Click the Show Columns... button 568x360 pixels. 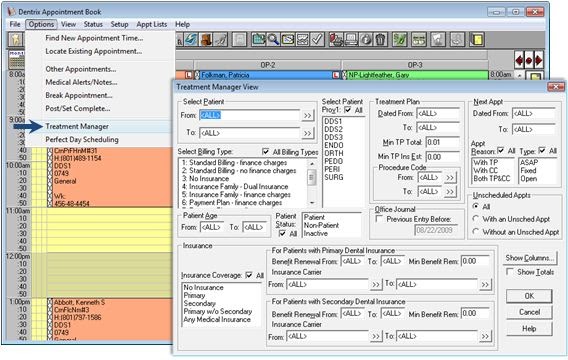tap(530, 258)
